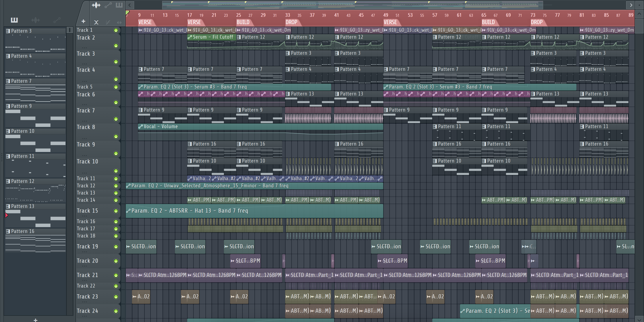
Task: Toggle the Track 8 mute LED
Action: click(x=116, y=136)
